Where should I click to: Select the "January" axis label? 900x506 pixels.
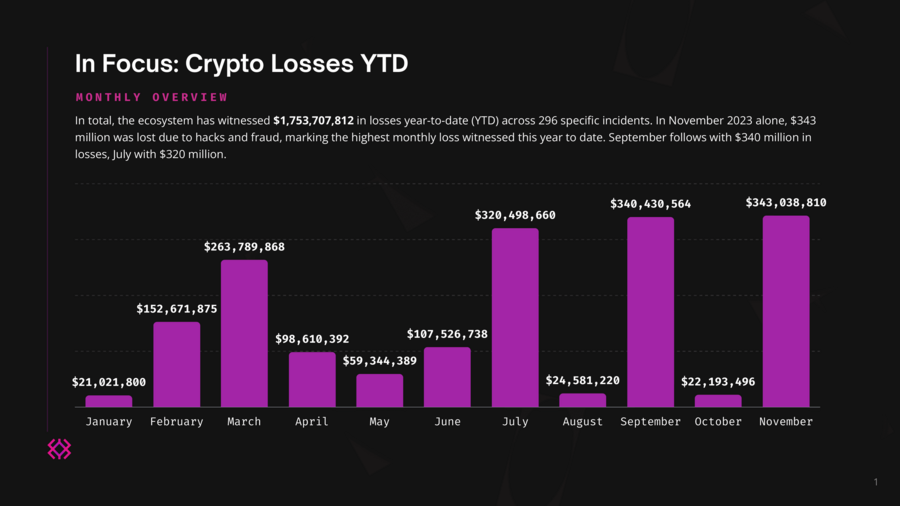pyautogui.click(x=109, y=422)
